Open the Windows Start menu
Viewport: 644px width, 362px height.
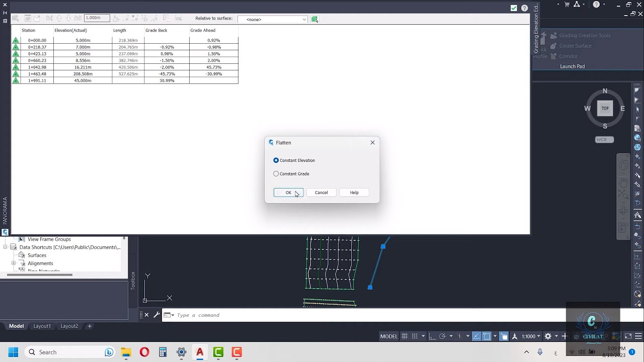coord(13,352)
